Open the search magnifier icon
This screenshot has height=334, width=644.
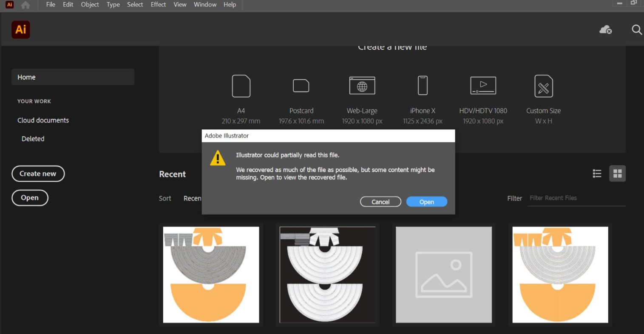636,30
